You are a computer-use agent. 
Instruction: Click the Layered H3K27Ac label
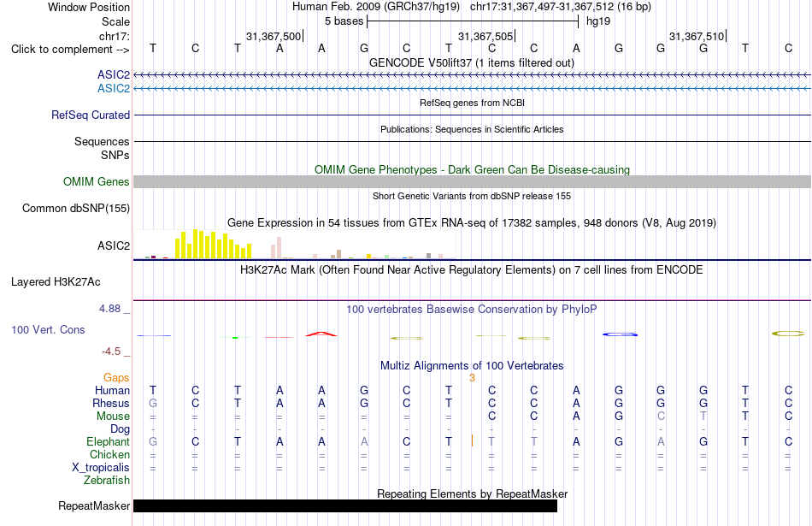[x=56, y=282]
